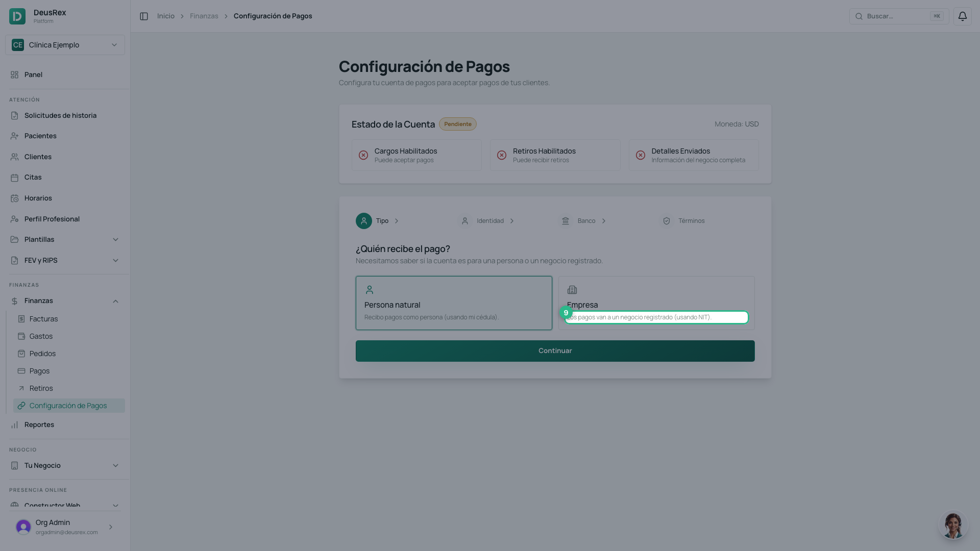Click the Pacientes user-plus icon

pyautogui.click(x=14, y=136)
